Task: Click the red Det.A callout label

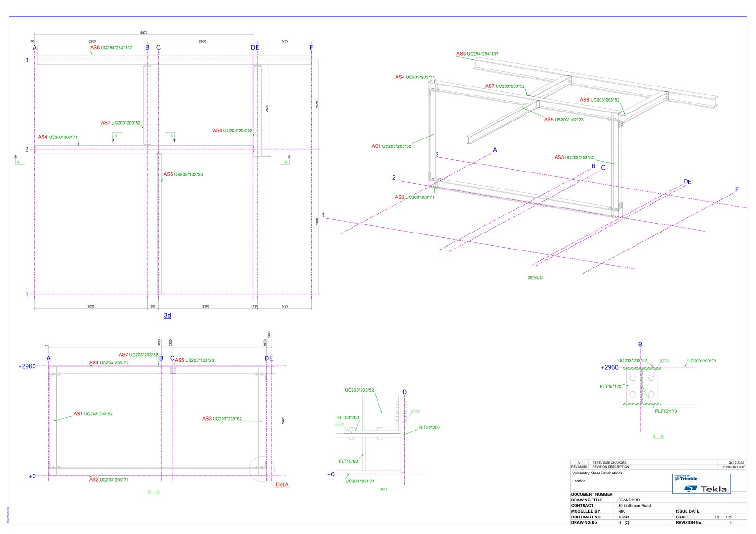Action: (282, 484)
